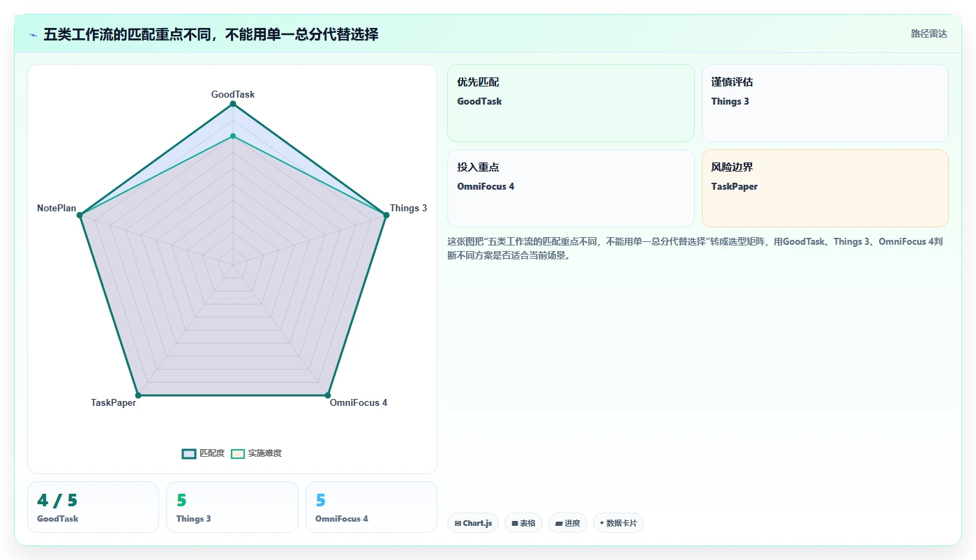The image size is (976, 560).
Task: Select the 表格 tag chip
Action: point(523,523)
